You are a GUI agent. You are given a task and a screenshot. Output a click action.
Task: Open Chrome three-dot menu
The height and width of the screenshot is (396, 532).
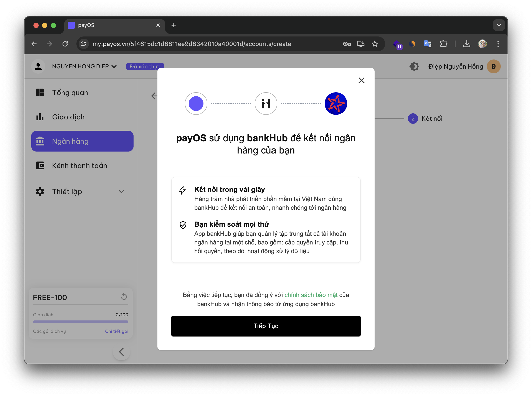pyautogui.click(x=498, y=44)
